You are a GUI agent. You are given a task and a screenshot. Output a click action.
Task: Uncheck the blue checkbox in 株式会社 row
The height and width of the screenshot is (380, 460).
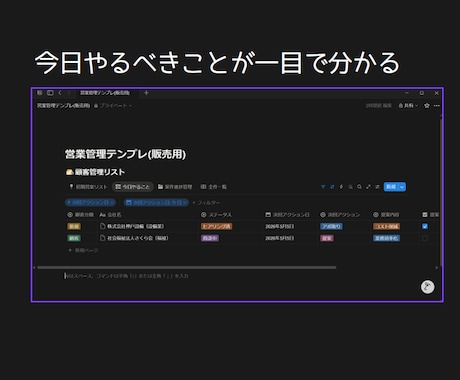pos(425,226)
